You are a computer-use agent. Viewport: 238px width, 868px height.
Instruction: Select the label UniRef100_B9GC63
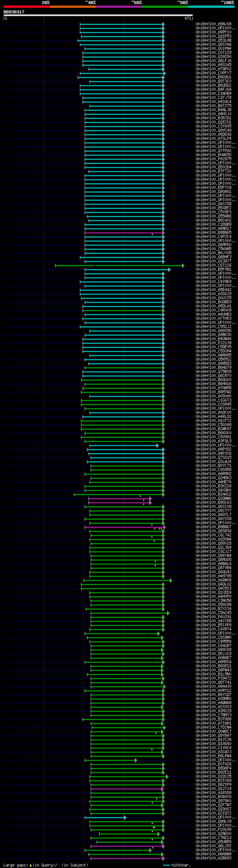[x=213, y=502]
